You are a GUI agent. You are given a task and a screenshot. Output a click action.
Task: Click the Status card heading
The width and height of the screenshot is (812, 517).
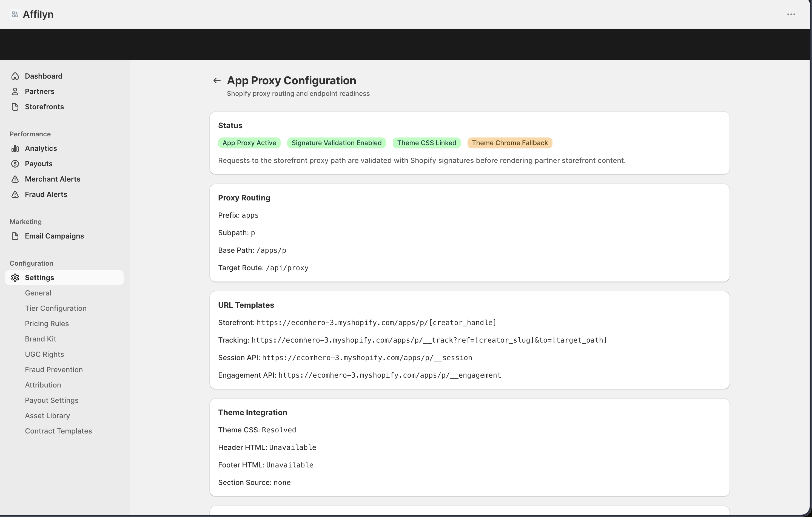pyautogui.click(x=230, y=126)
